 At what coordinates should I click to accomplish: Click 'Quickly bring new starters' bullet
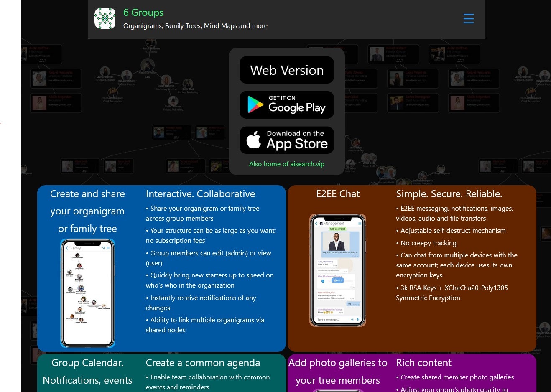pos(210,280)
